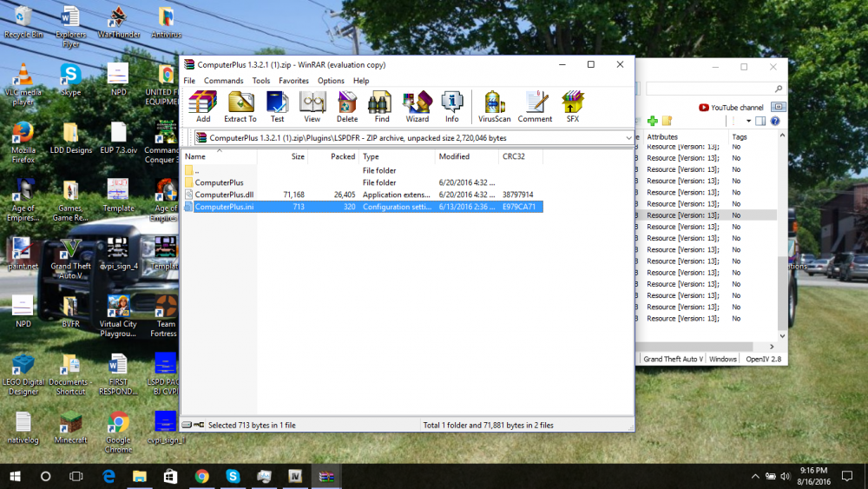Open the Commands menu

click(x=224, y=81)
